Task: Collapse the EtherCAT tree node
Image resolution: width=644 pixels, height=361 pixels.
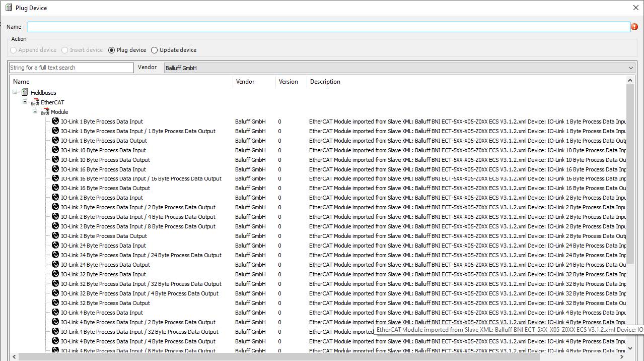Action: [25, 102]
